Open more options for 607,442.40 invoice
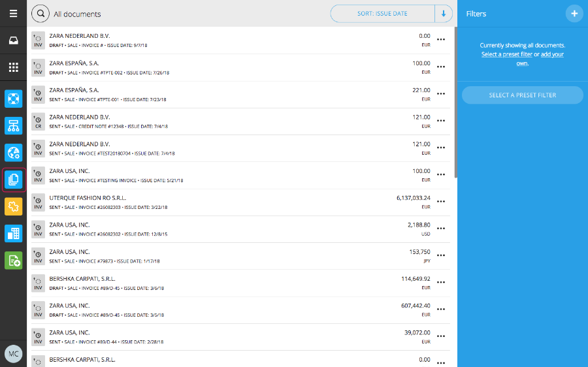Screen dimensions: 588x367 coord(441,310)
